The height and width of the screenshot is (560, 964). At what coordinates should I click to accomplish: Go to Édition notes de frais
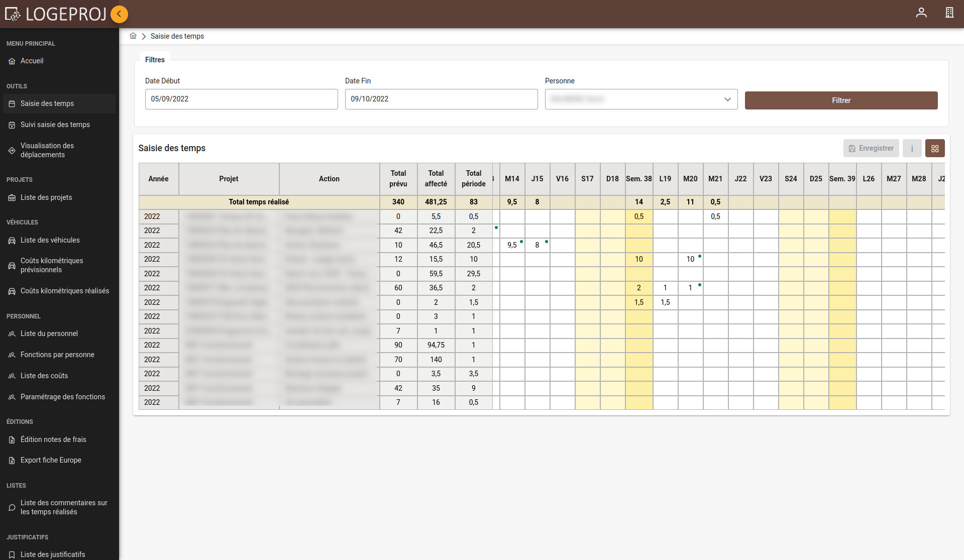click(53, 439)
